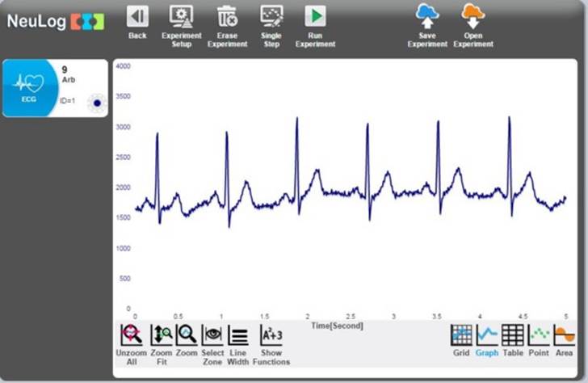Click the Back button icon
Viewport: 588px width, 383px height.
[x=137, y=17]
